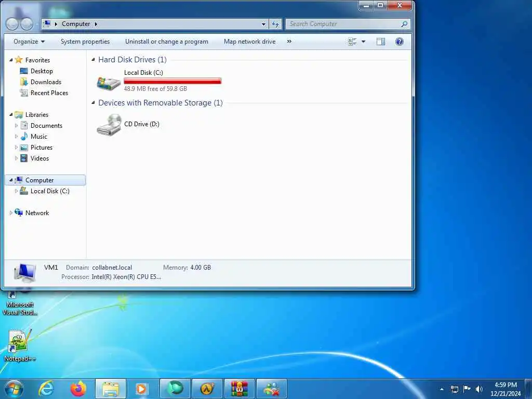Select Libraries in navigation pane
Image resolution: width=532 pixels, height=399 pixels.
tap(37, 115)
